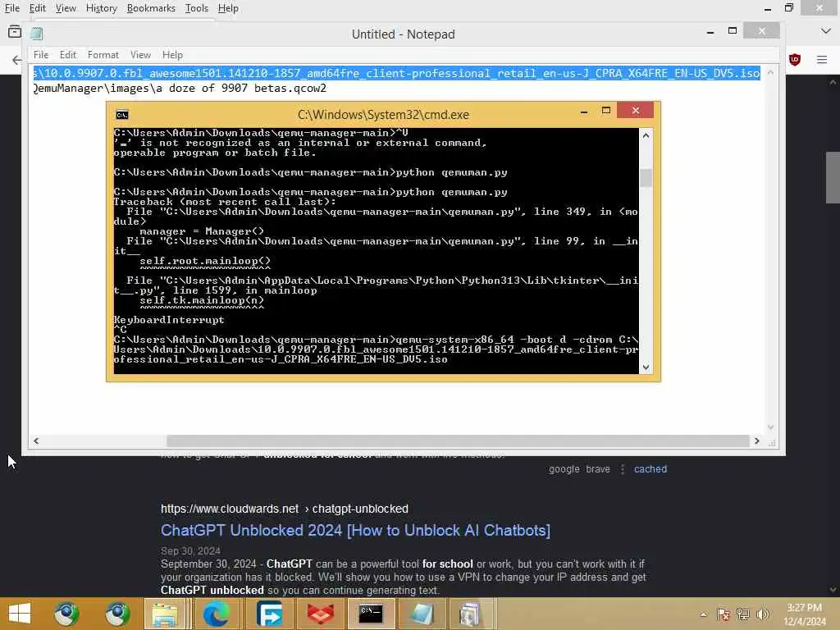Open Notepad Edit menu
The width and height of the screenshot is (840, 630).
click(x=68, y=55)
